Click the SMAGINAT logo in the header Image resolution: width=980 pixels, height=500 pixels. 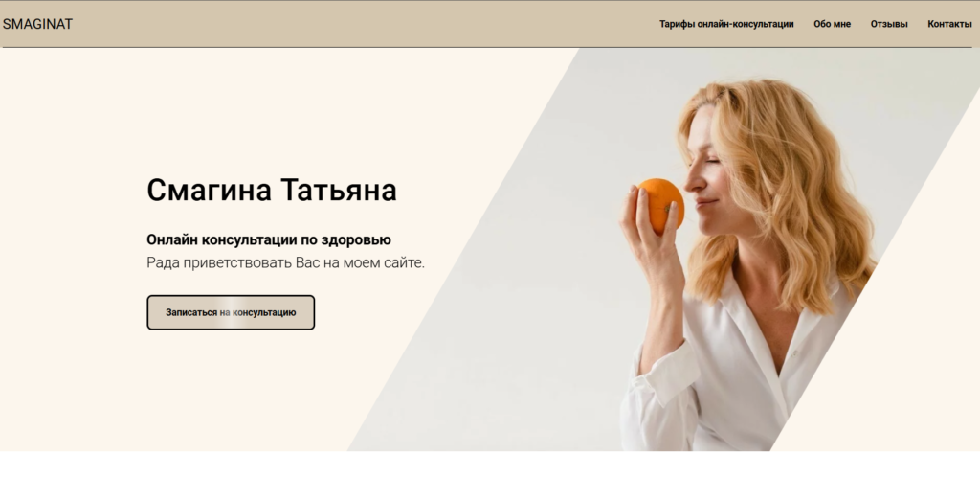click(x=37, y=24)
